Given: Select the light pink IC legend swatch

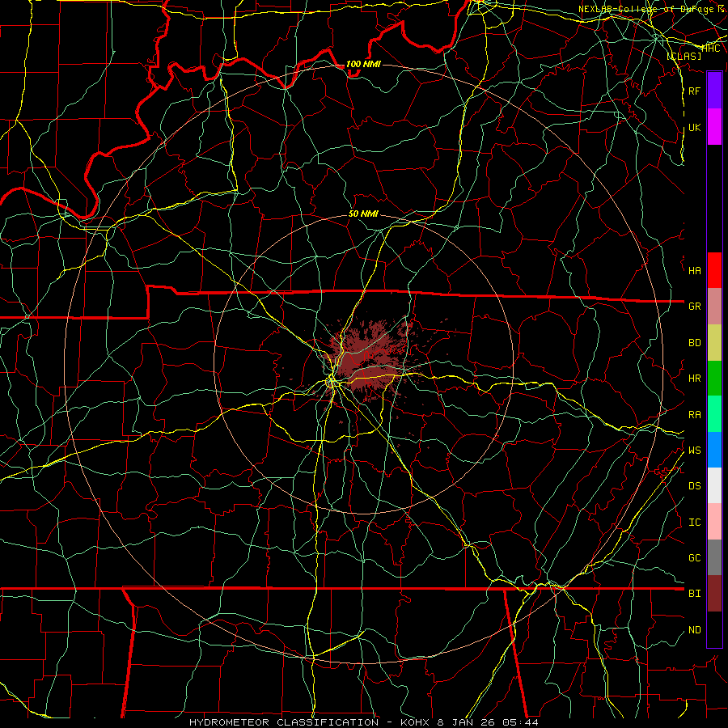Looking at the screenshot, I should tap(714, 522).
